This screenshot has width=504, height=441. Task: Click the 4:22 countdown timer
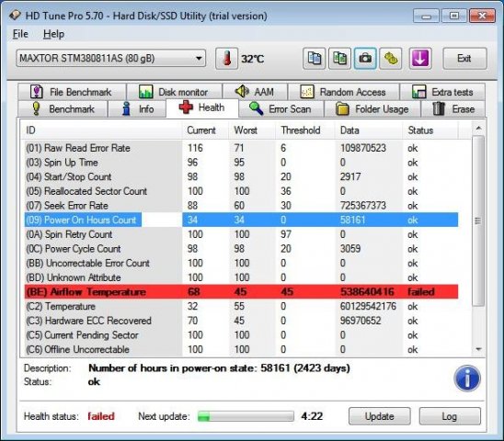312,416
